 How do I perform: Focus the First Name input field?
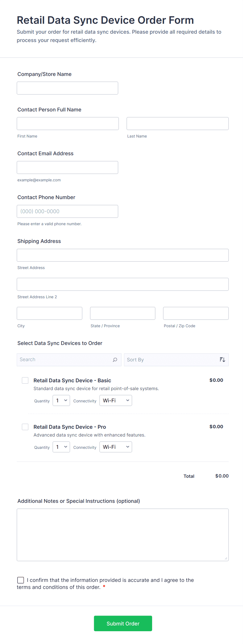pyautogui.click(x=68, y=124)
